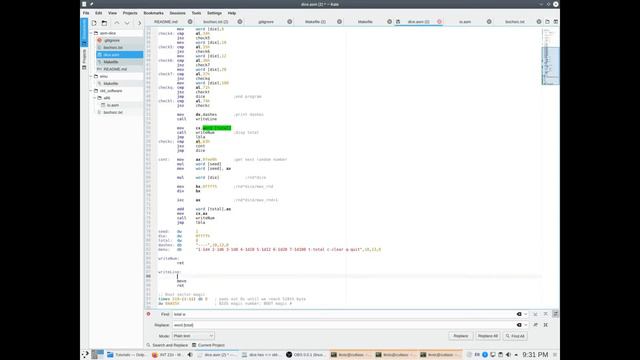This screenshot has width=640, height=360.
Task: Close the README.md tab
Action: (x=190, y=22)
